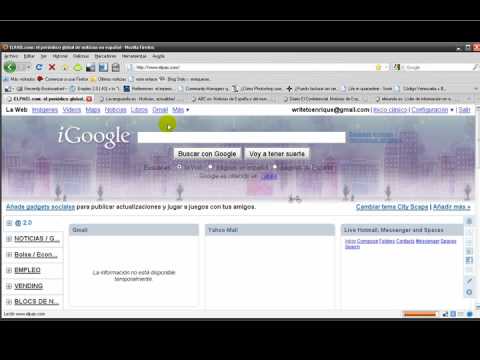This screenshot has height=360, width=480.
Task: Go back with the green arrow button
Action: (10, 67)
